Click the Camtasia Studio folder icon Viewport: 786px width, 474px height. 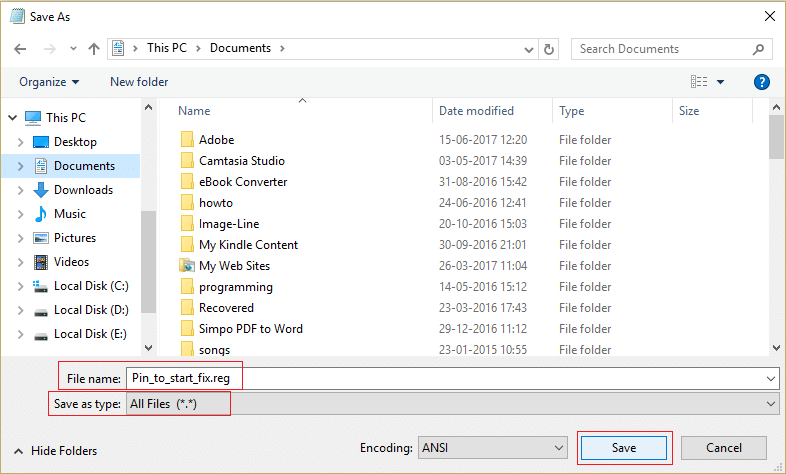pos(187,160)
